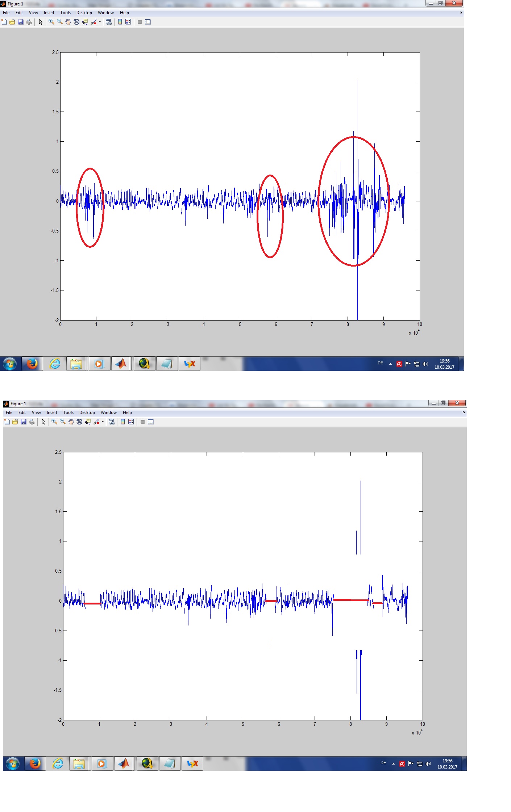Open Insert menu in lower figure window

click(x=52, y=413)
